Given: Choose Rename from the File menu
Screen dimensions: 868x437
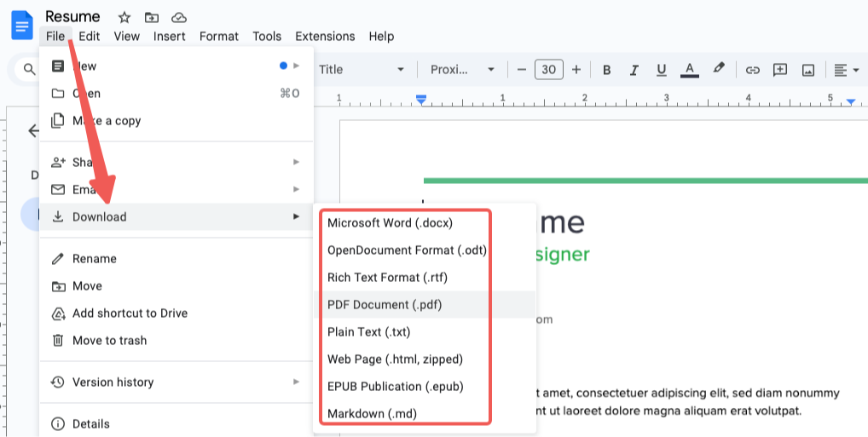Looking at the screenshot, I should [176, 258].
